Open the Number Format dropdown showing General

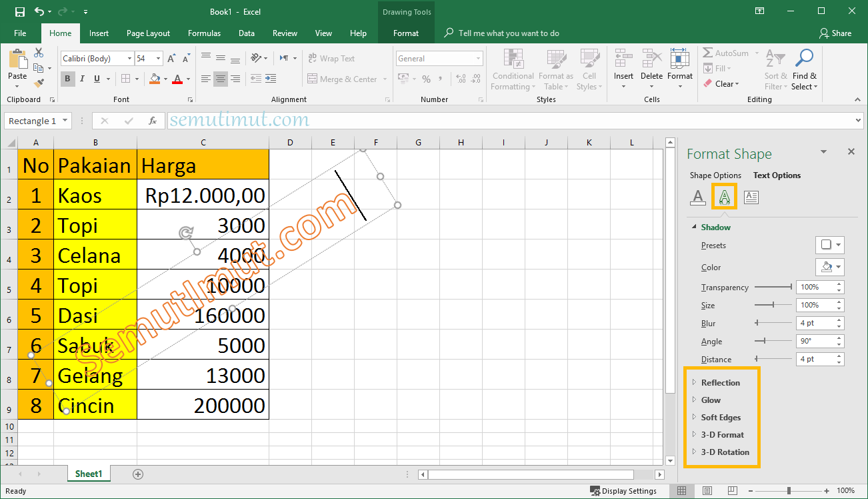(x=439, y=58)
